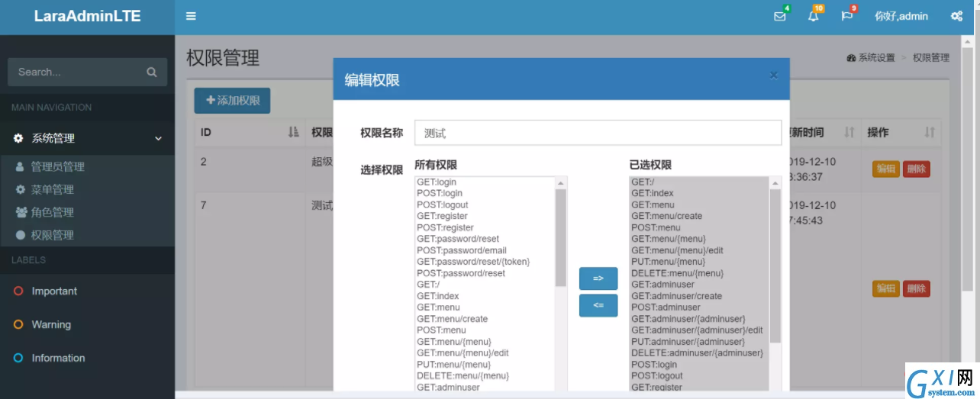
Task: Click the 已选权限 list scrollbar thumb
Action: coord(775,266)
